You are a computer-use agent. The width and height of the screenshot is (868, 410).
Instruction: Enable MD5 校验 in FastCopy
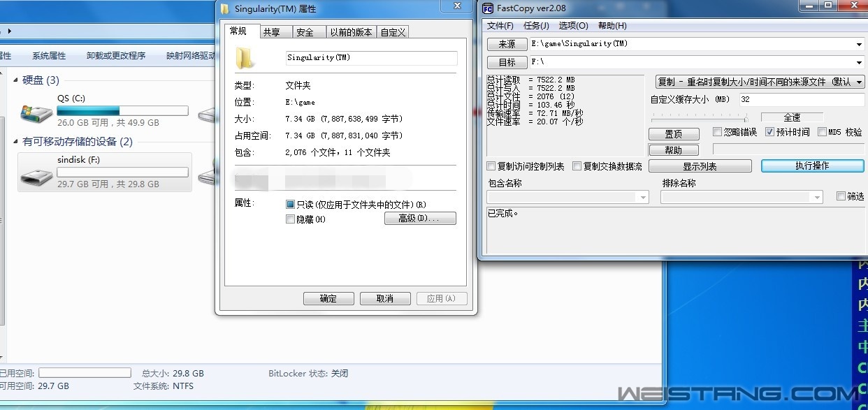click(x=823, y=132)
